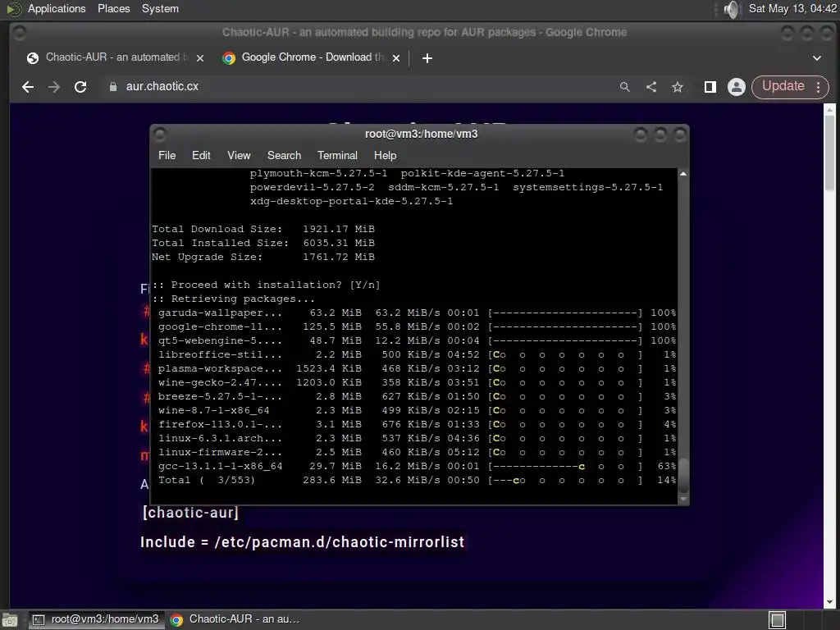The image size is (840, 630).
Task: Click the [chaotic-aur] text on webpage
Action: pos(190,513)
